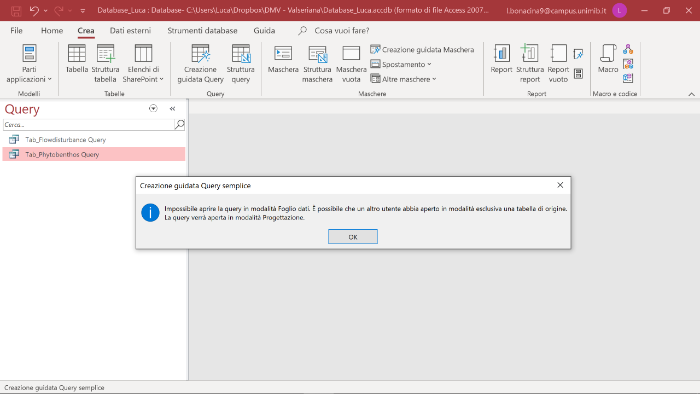Click the account email in title bar
This screenshot has width=700, height=394.
tap(556, 11)
